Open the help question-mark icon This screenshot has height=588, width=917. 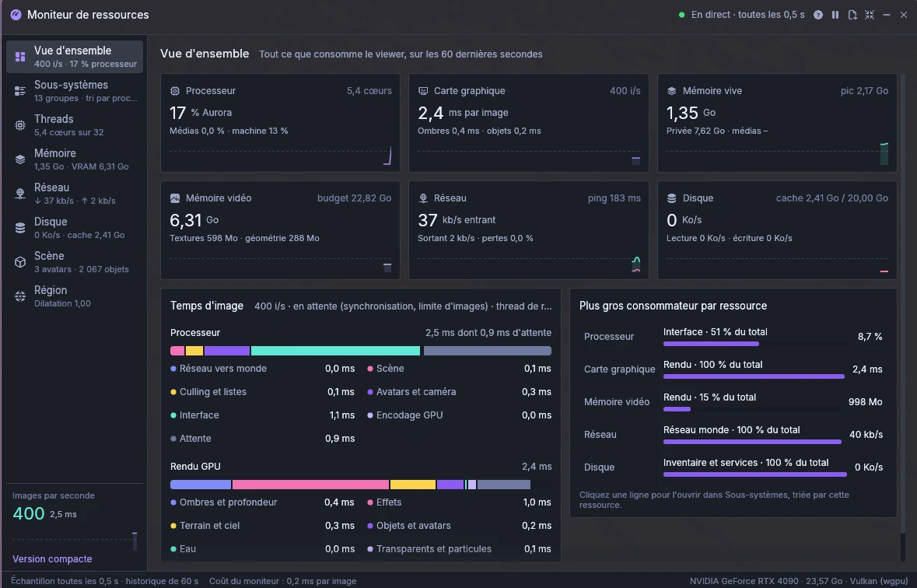(817, 15)
